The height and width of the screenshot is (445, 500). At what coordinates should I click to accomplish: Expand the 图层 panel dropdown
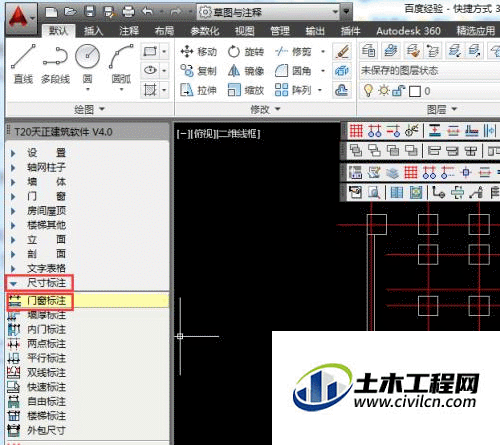click(x=441, y=109)
